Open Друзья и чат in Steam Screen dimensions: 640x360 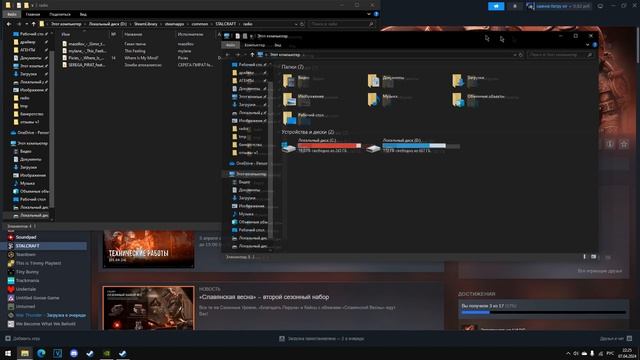[x=616, y=338]
